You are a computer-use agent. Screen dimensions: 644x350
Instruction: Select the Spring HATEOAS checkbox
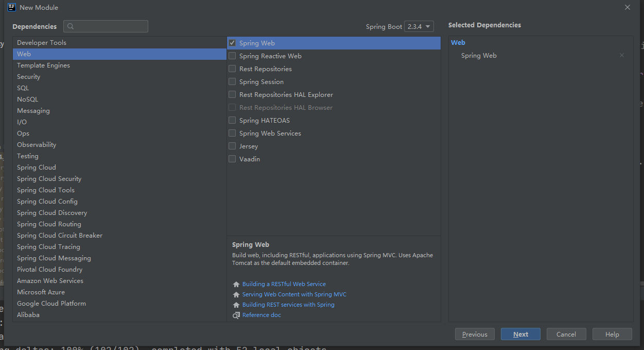[x=232, y=120]
